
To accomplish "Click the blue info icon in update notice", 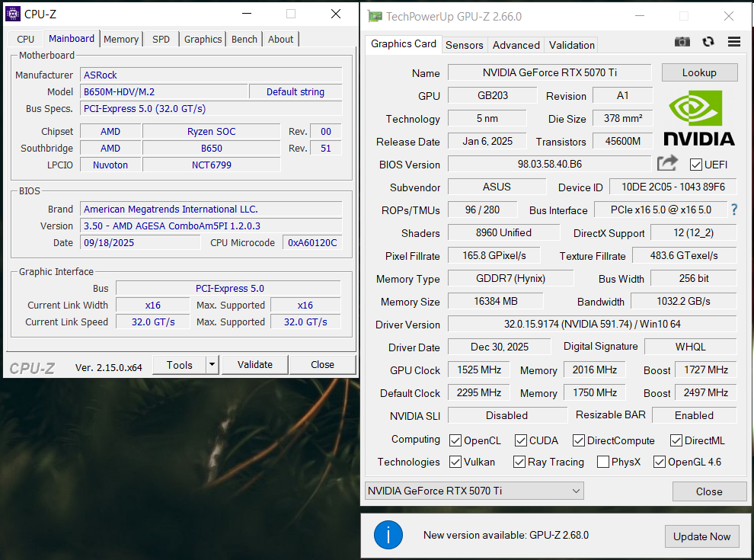I will click(x=388, y=535).
